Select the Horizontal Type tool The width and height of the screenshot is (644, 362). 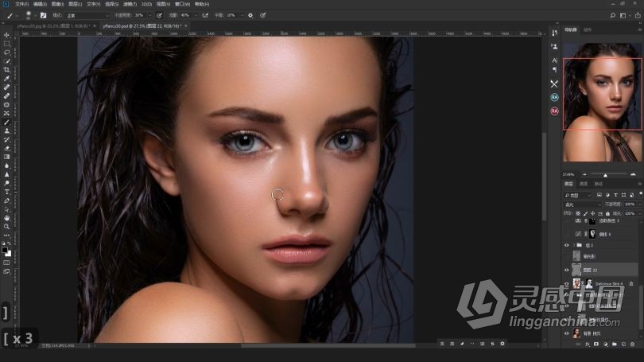coord(6,192)
